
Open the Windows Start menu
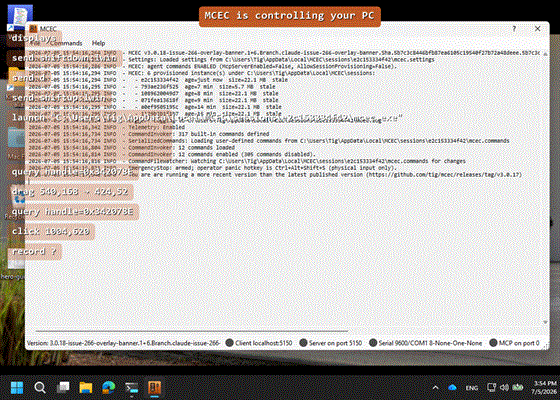coord(17,388)
